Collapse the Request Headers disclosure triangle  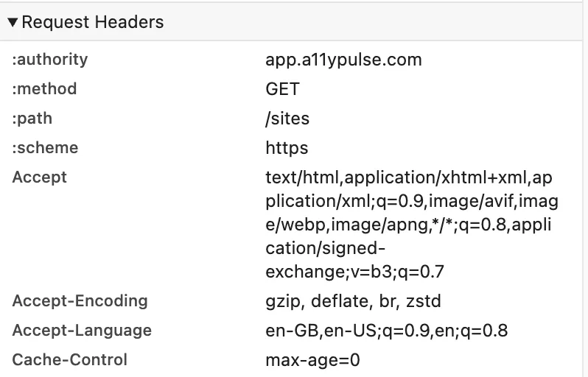click(13, 22)
